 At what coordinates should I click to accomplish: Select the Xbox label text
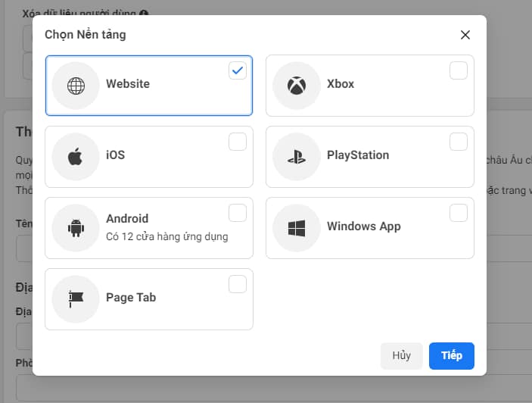[x=341, y=84]
